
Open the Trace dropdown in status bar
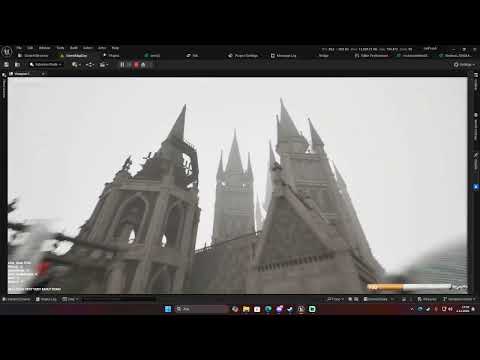click(336, 299)
